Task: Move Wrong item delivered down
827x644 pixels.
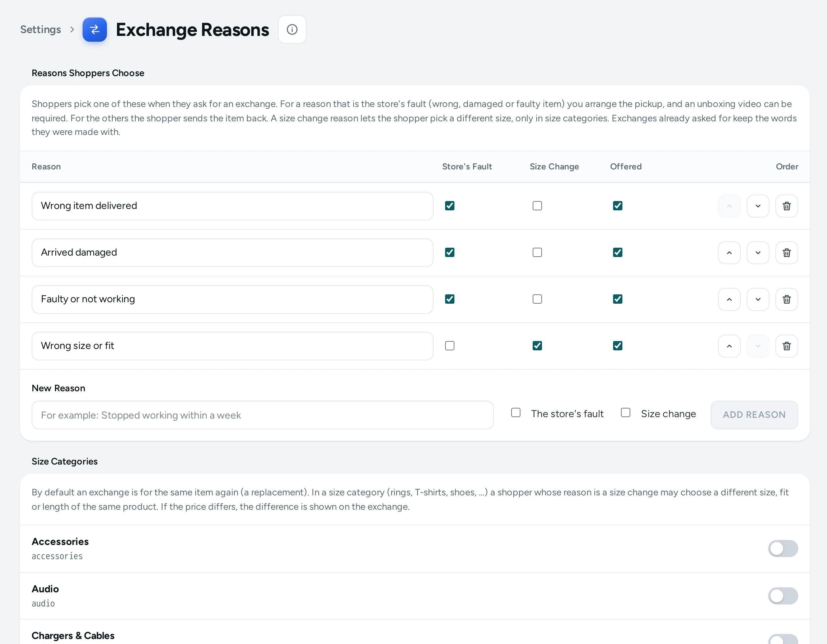Action: (x=758, y=206)
